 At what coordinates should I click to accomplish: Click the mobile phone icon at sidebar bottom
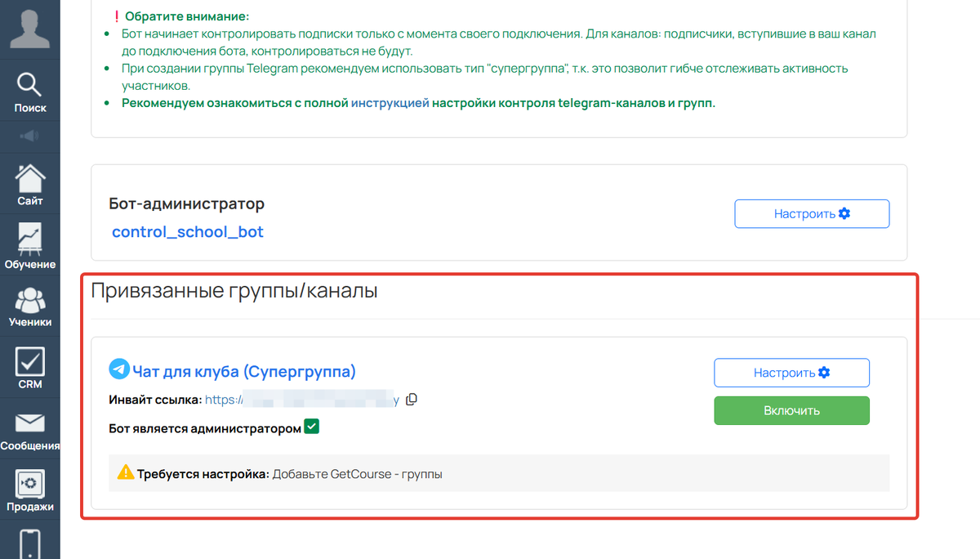pos(29,541)
